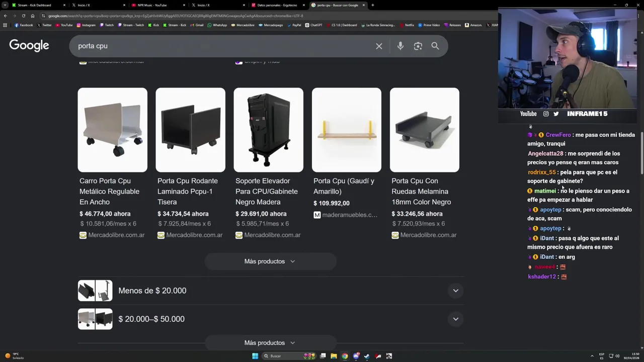The height and width of the screenshot is (362, 644).
Task: Open the Instagram bookmark
Action: pyautogui.click(x=86, y=25)
